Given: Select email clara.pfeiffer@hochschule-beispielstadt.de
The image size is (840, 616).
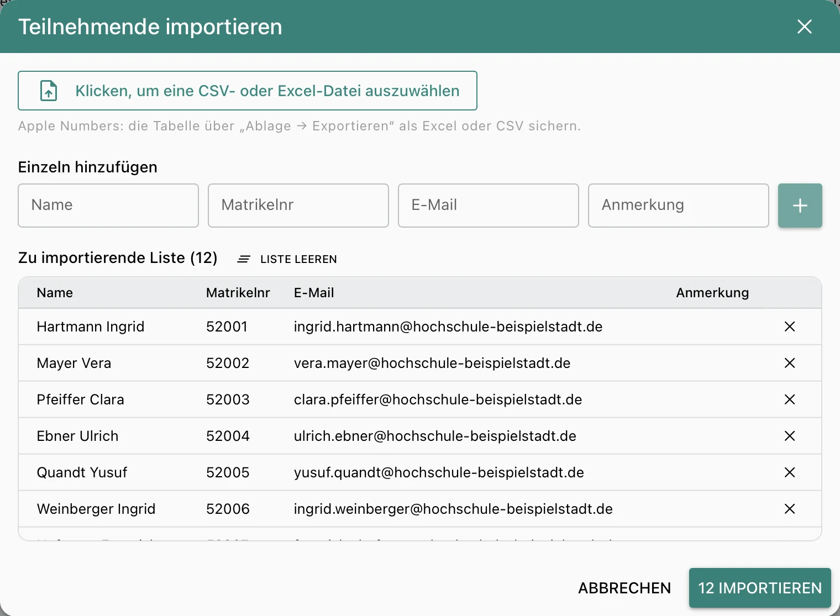Looking at the screenshot, I should tap(438, 399).
